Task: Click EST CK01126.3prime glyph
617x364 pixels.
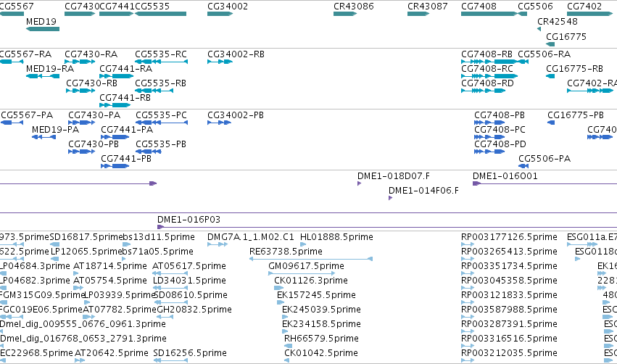Action: [279, 288]
